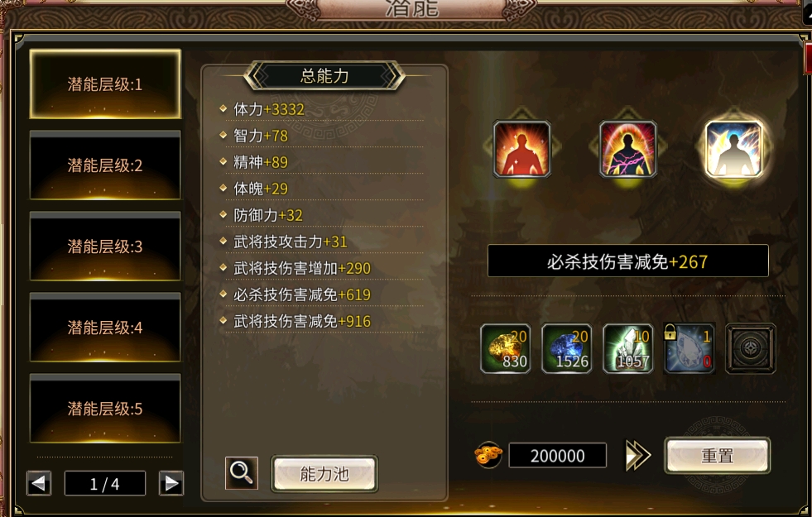Open the 潜能层级:4 tab
Screen dimensions: 812x517
coord(105,327)
